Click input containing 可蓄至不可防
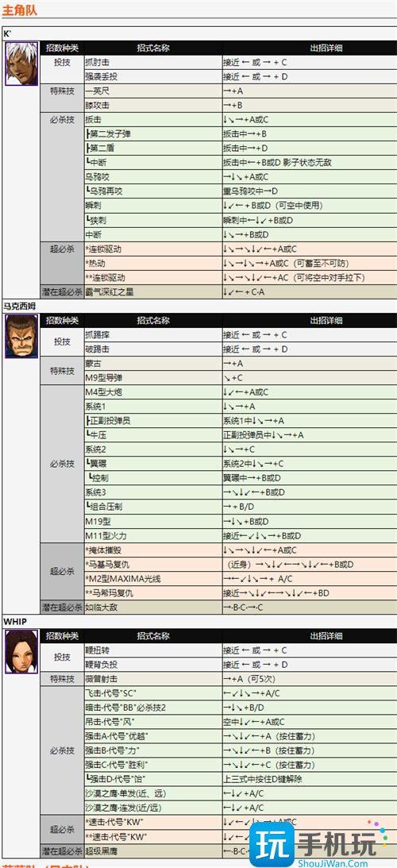The image size is (397, 868). click(287, 263)
